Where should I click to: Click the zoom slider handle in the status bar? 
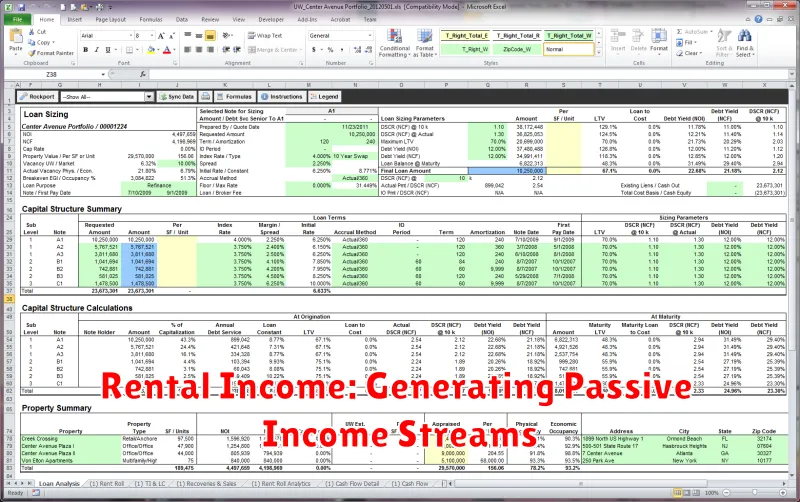pyautogui.click(x=754, y=493)
